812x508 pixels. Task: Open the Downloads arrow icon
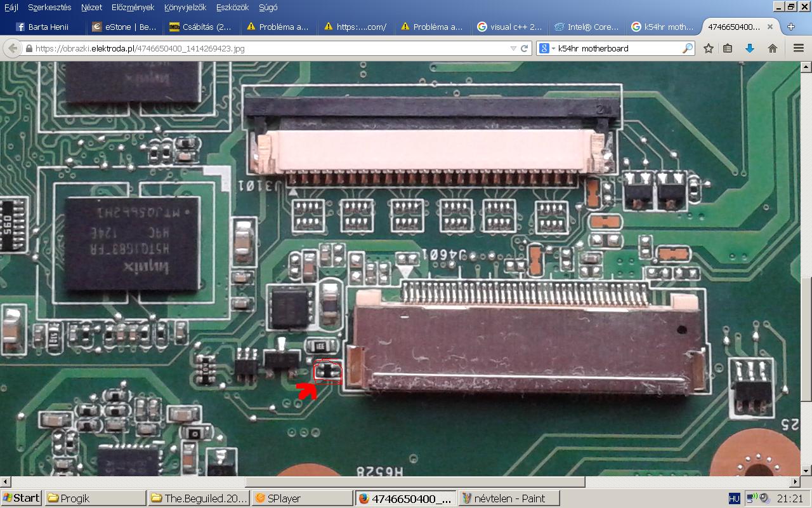pyautogui.click(x=750, y=48)
